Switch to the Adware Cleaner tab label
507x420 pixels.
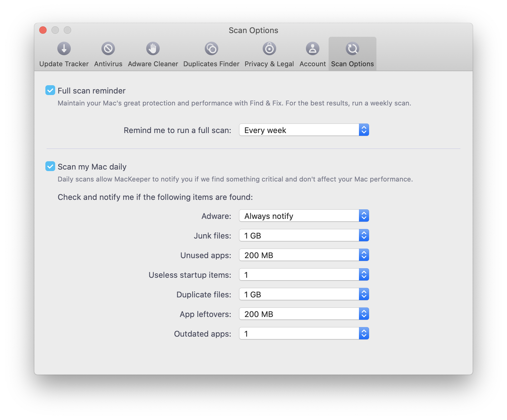click(x=153, y=64)
